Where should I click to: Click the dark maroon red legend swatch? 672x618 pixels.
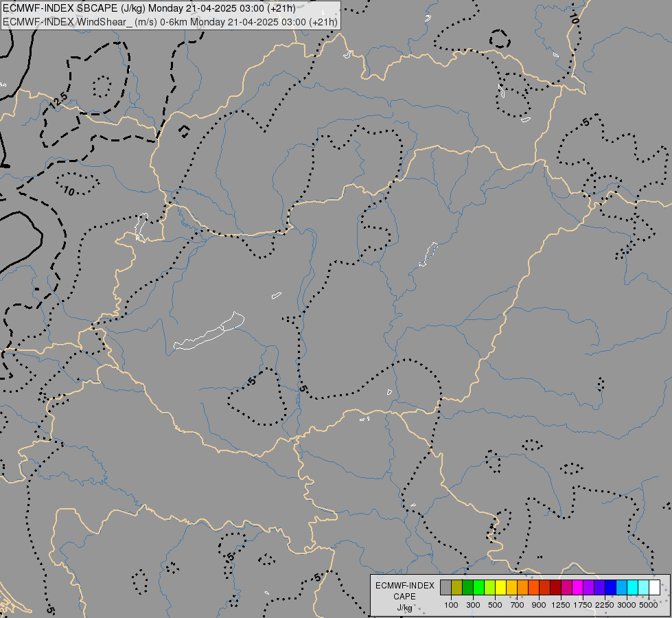pyautogui.click(x=556, y=588)
